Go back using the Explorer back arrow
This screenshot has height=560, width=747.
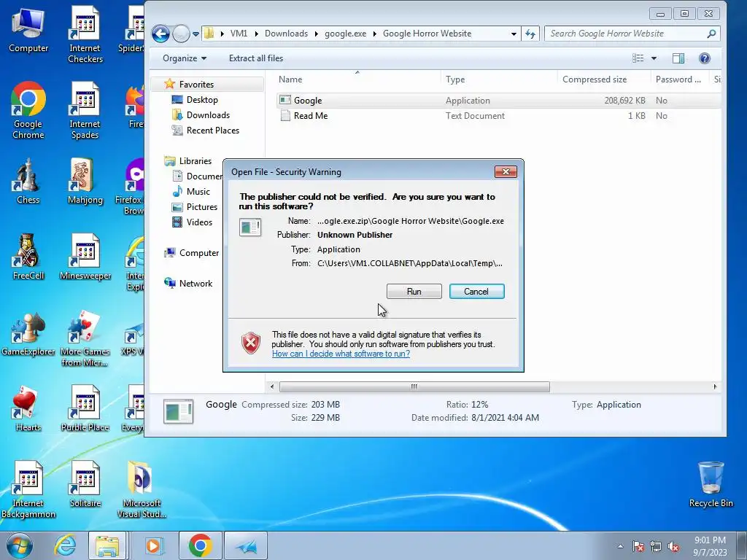(x=160, y=34)
